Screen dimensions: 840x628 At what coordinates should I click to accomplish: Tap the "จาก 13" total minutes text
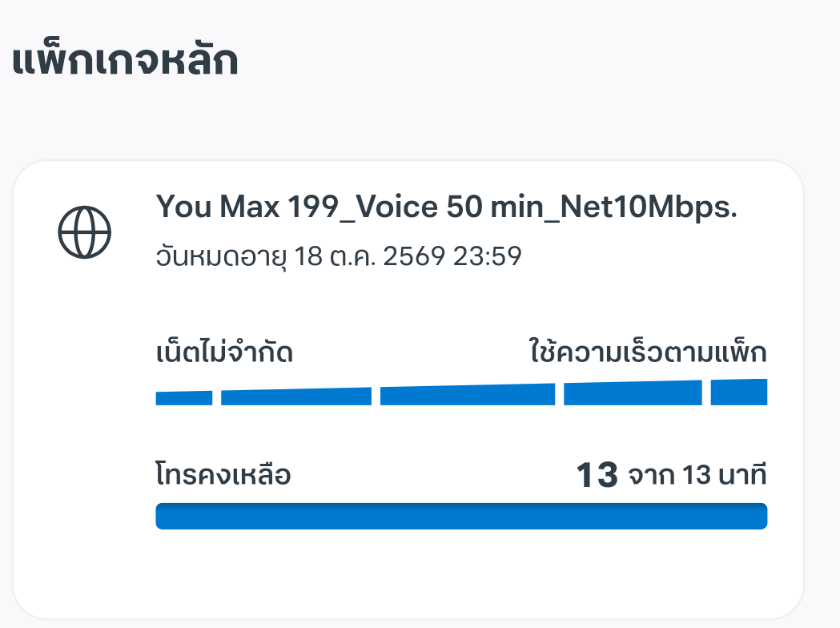(668, 476)
